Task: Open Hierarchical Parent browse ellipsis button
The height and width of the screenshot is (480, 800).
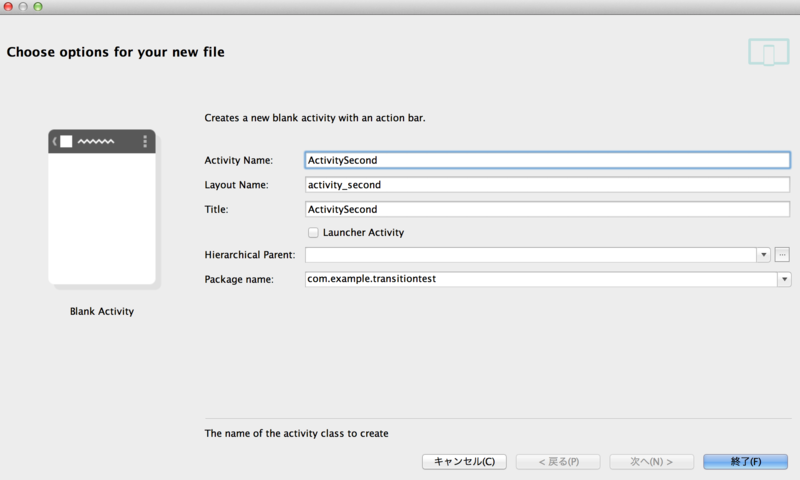Action: 782,255
